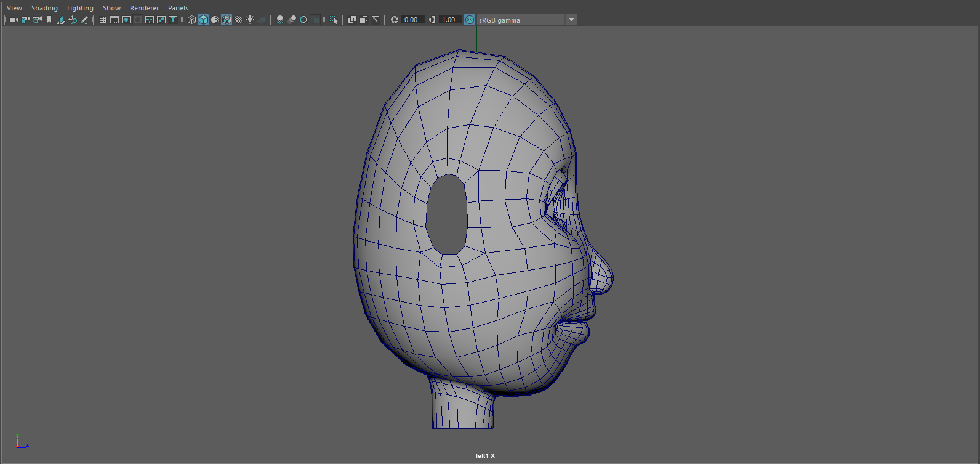Open the View panel menu
This screenshot has height=464, width=980.
pos(14,8)
